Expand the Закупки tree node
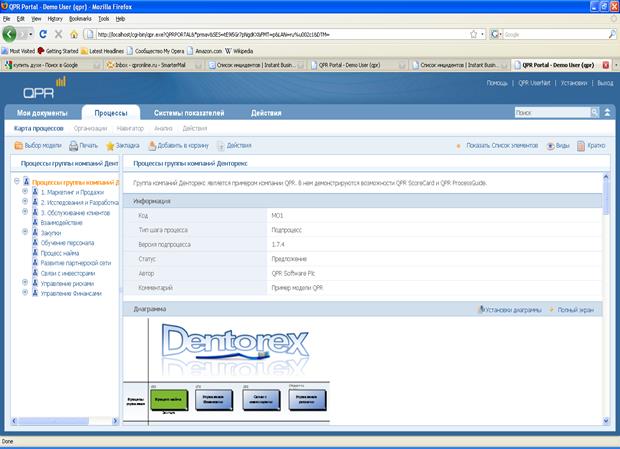620x449 pixels. tap(25, 232)
